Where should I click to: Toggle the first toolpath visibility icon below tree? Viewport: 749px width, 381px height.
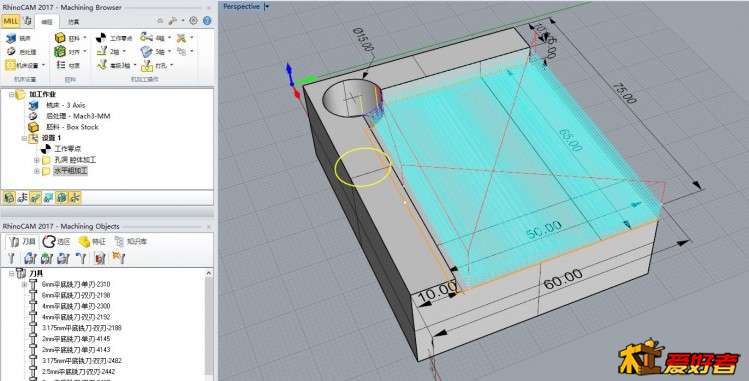point(9,197)
